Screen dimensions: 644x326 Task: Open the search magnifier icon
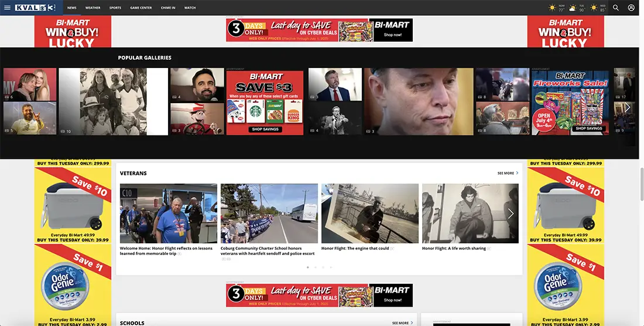tap(616, 8)
